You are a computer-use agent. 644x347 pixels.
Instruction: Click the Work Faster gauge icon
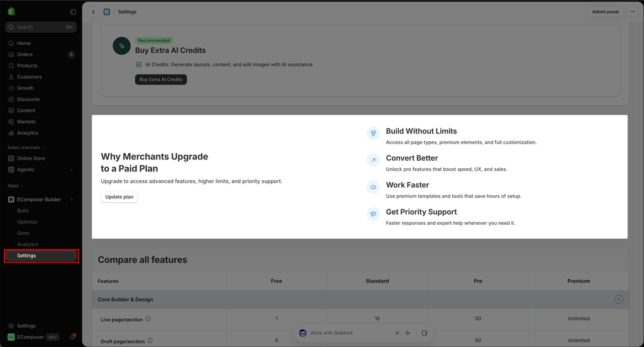tap(374, 187)
